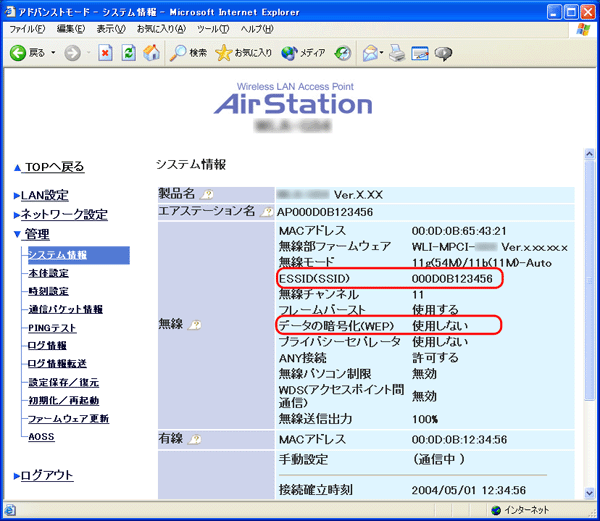Click the インターネット zone status text
Viewport: 600px width, 521px height.
coord(526,510)
